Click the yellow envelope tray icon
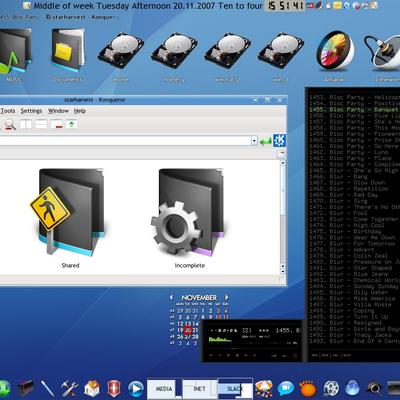Image resolution: width=400 pixels, height=400 pixels. [337, 6]
